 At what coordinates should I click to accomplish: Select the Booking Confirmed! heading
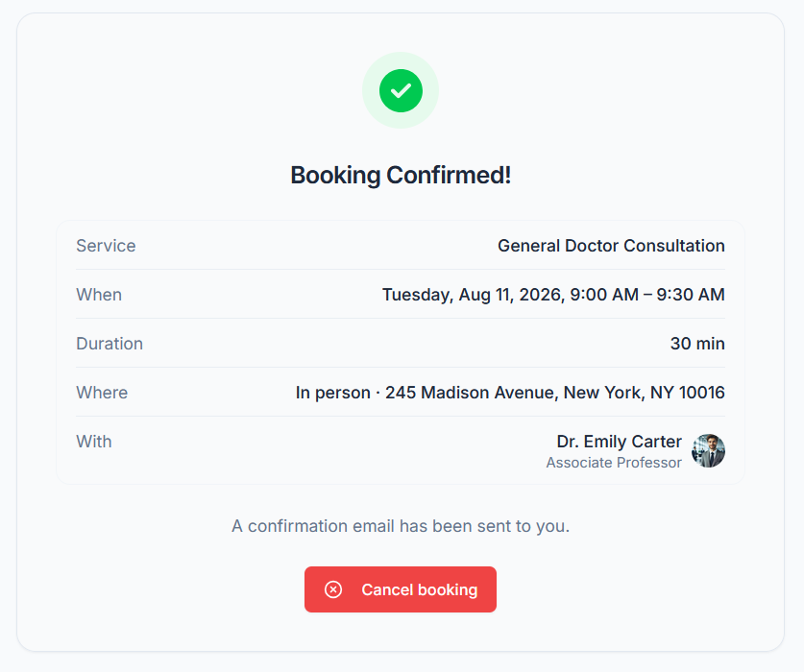coord(401,176)
